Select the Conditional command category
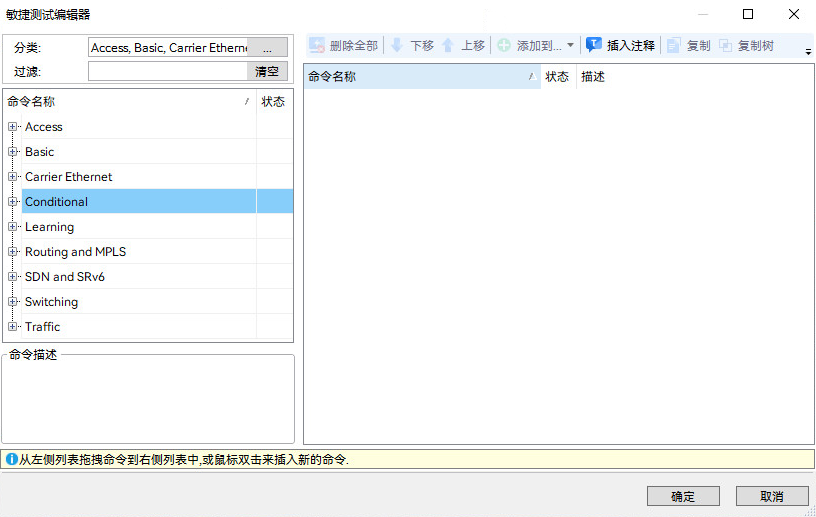Image resolution: width=816 pixels, height=517 pixels. pyautogui.click(x=56, y=202)
